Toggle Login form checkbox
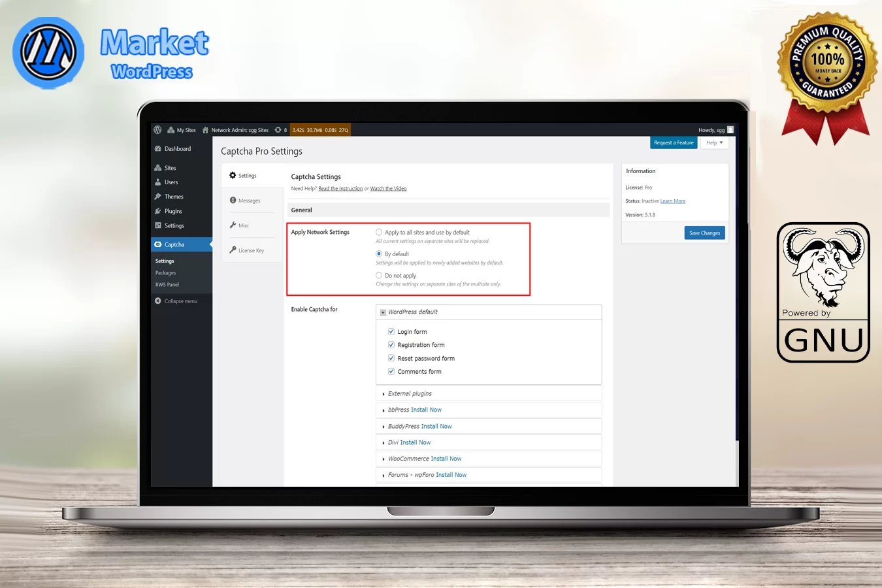882x588 pixels. [391, 331]
